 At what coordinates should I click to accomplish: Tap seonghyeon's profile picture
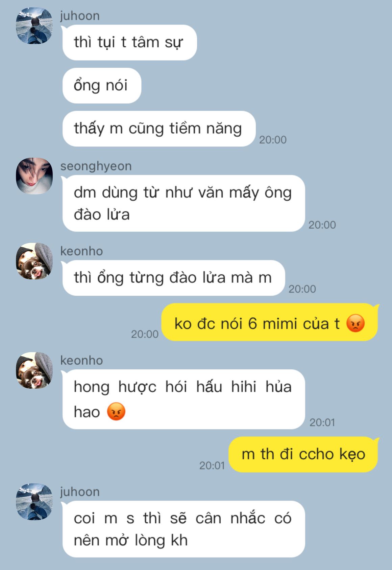tap(34, 176)
